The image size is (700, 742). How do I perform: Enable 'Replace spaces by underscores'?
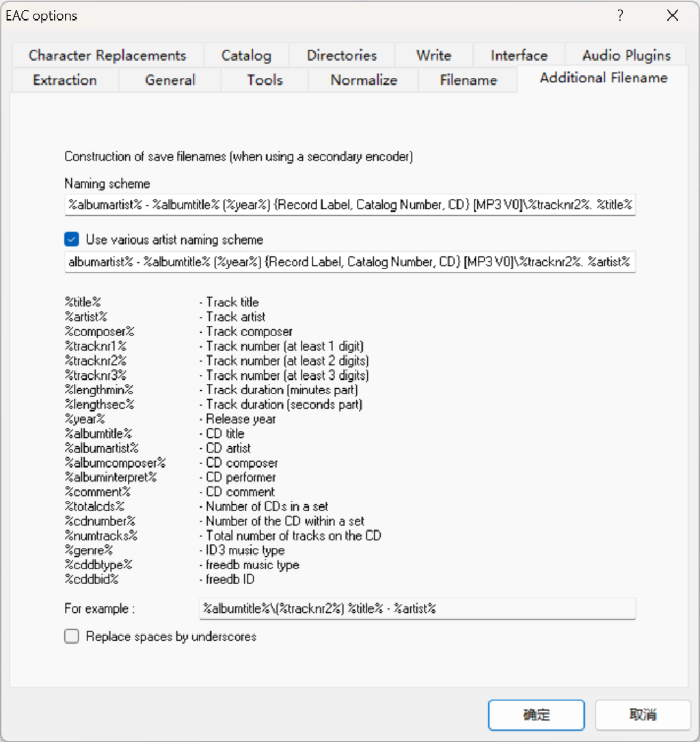71,636
